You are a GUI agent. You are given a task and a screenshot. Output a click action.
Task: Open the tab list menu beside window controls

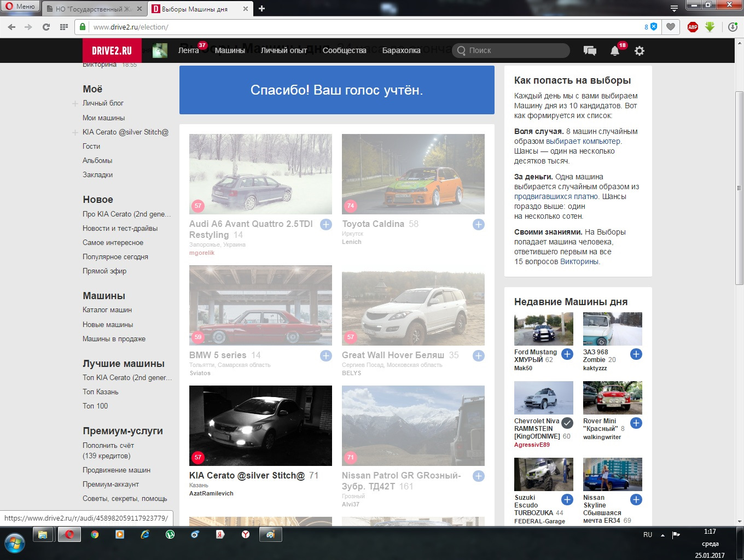click(675, 8)
